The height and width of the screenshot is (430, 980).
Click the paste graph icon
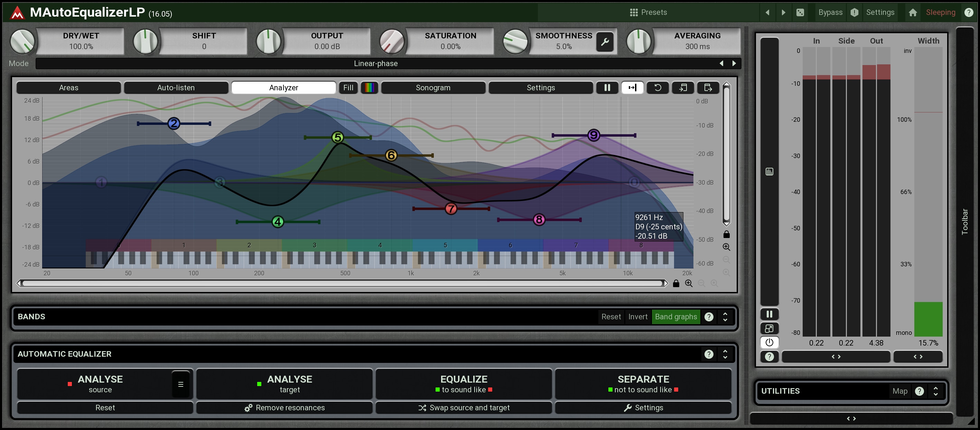click(708, 88)
